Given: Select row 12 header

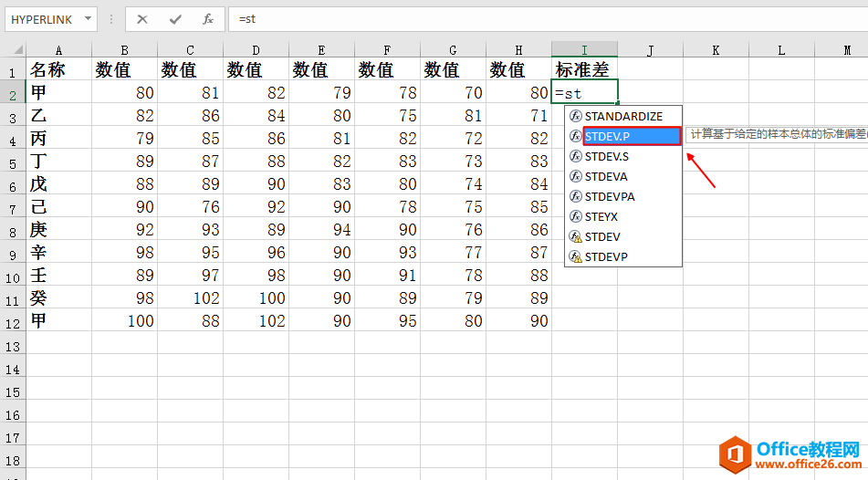Looking at the screenshot, I should click(13, 323).
